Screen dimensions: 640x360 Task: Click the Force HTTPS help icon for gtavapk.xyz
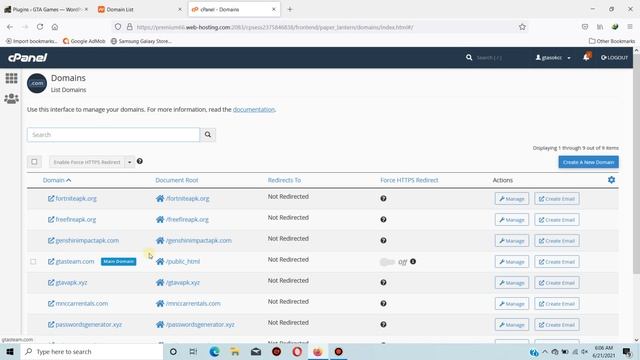pos(383,282)
